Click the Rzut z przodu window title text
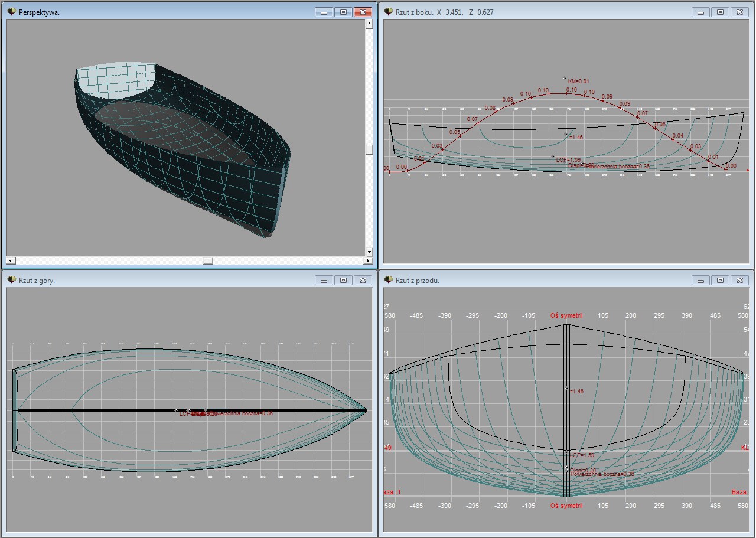This screenshot has width=756, height=538. tap(418, 281)
